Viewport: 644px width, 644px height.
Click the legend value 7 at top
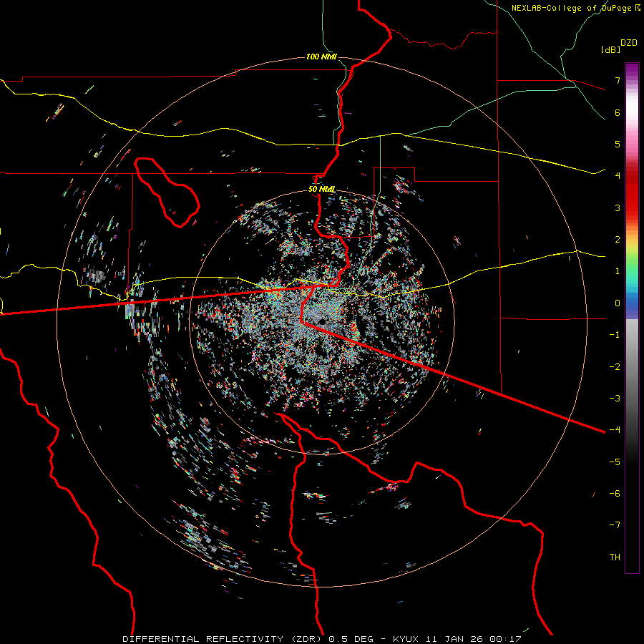tap(618, 80)
